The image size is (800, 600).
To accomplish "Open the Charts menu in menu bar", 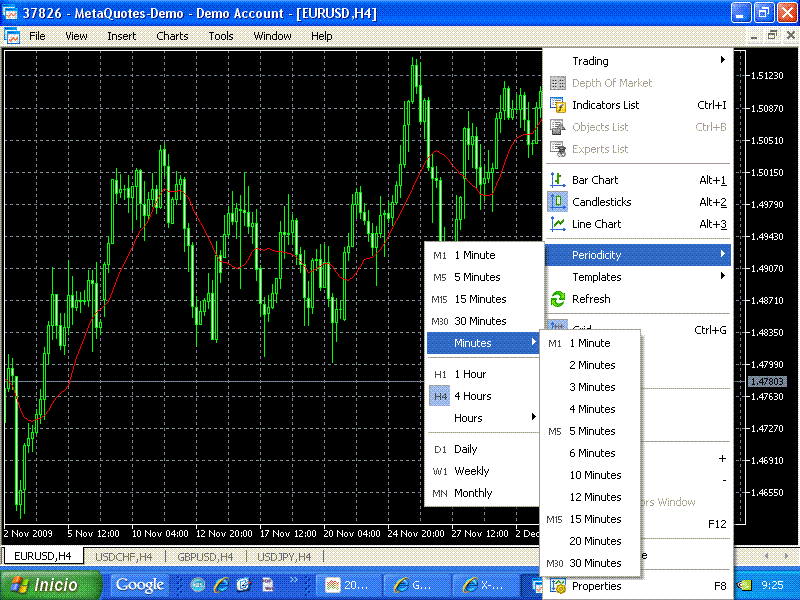I will (172, 36).
